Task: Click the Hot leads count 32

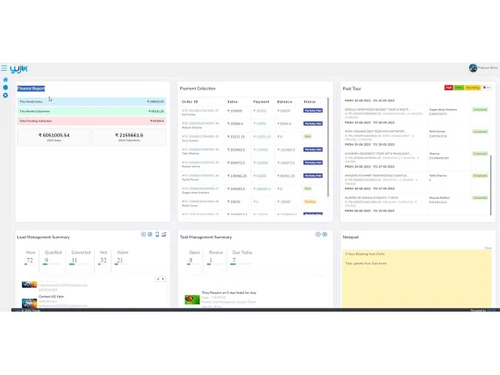Action: [103, 260]
